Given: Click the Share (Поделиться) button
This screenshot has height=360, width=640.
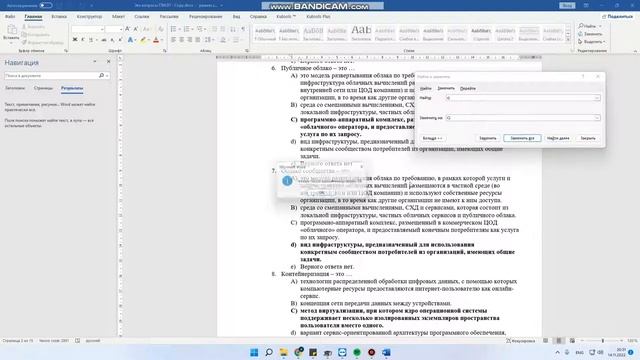Looking at the screenshot, I should (617, 16).
